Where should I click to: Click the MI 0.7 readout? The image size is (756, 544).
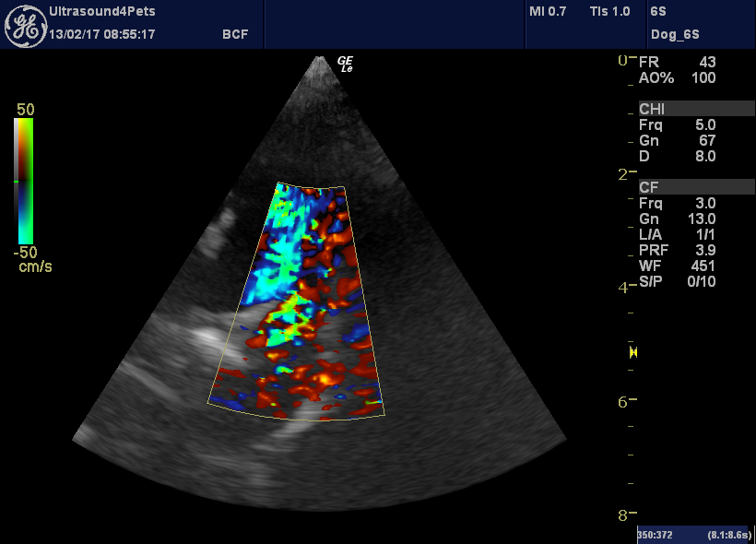(x=548, y=12)
